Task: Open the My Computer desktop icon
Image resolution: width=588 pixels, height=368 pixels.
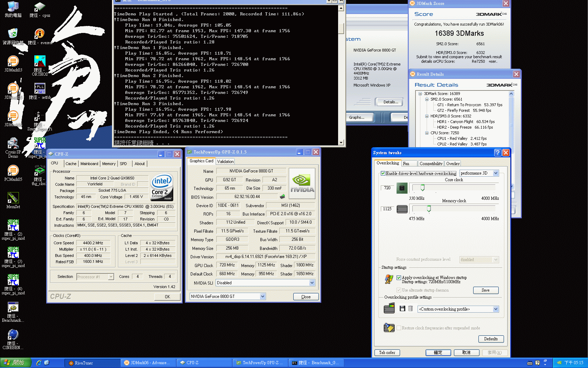Action: (13, 9)
